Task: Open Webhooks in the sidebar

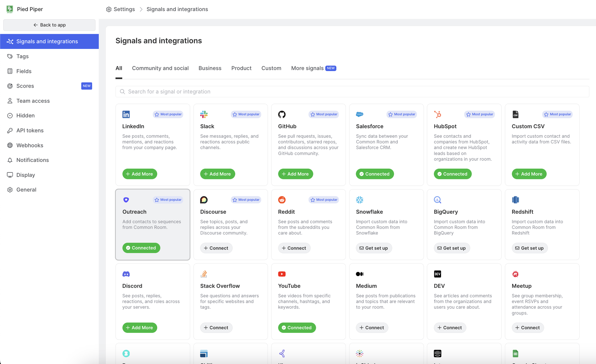Action: point(30,145)
